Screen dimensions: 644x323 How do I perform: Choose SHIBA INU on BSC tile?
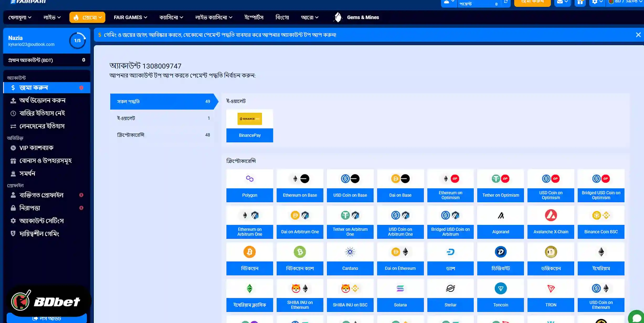350,295
